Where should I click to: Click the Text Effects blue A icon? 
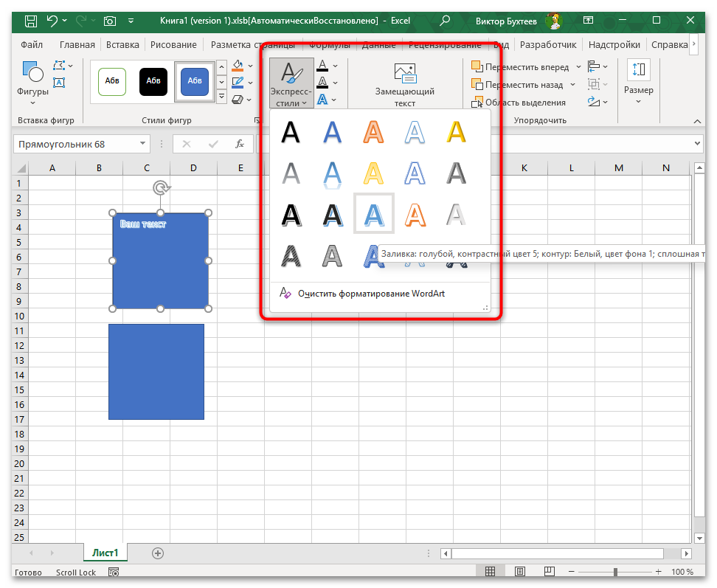pos(323,99)
